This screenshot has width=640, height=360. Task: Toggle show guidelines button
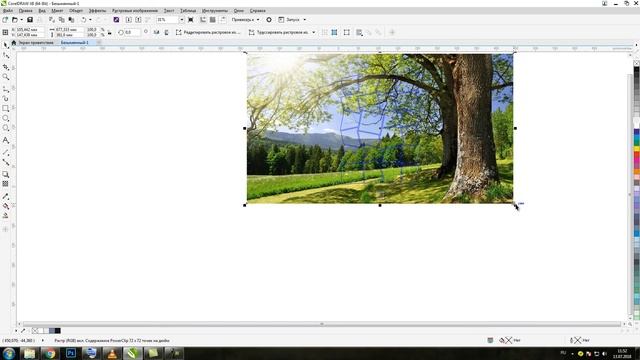point(223,20)
